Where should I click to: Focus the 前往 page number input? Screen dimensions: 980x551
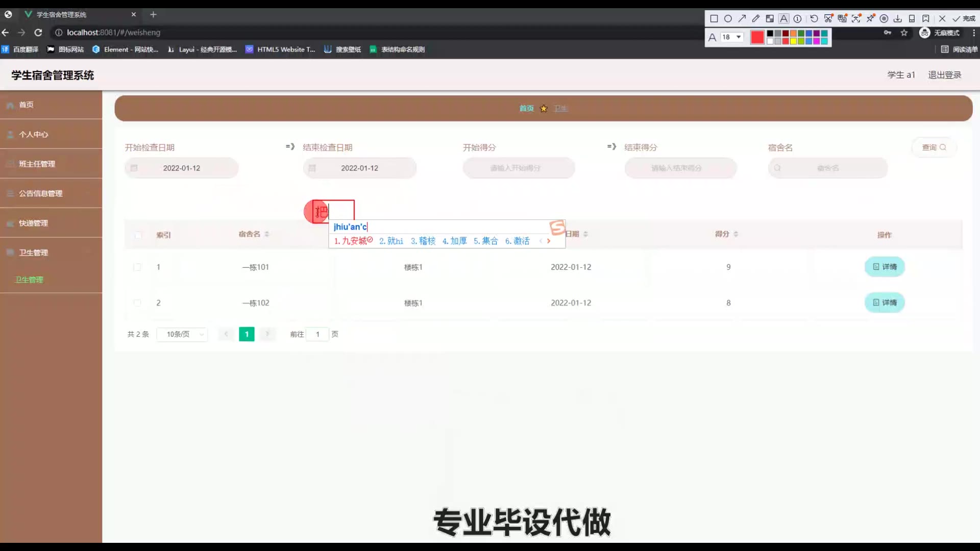317,334
